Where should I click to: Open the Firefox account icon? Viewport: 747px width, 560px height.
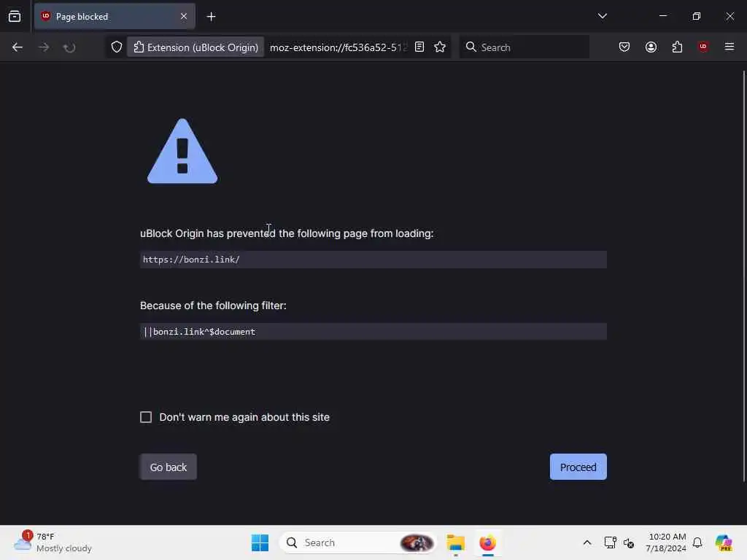651,47
